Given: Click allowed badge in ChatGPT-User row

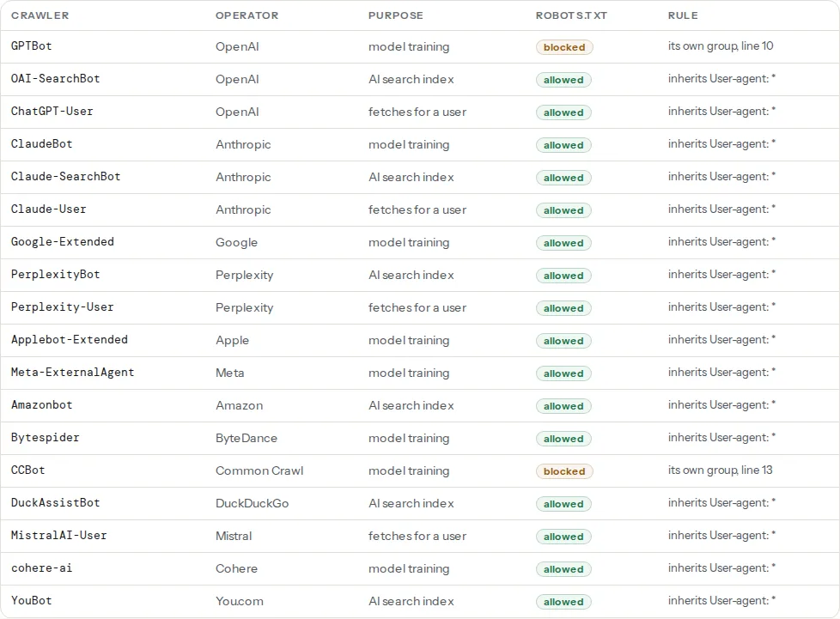Looking at the screenshot, I should (x=563, y=112).
